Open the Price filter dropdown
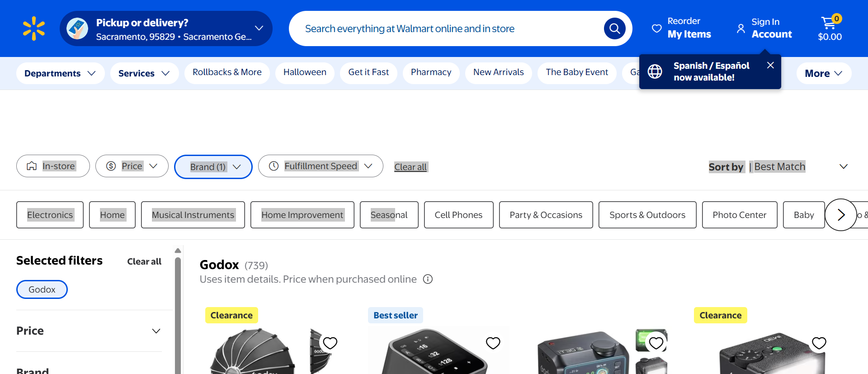The image size is (868, 374). (132, 166)
